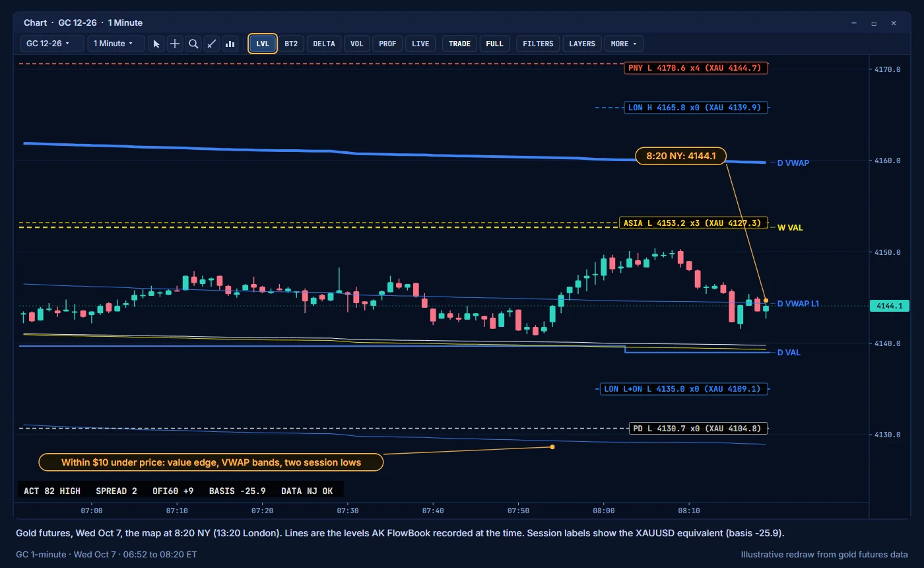Click the 4170.0 price axis label
The width and height of the screenshot is (924, 568).
886,69
